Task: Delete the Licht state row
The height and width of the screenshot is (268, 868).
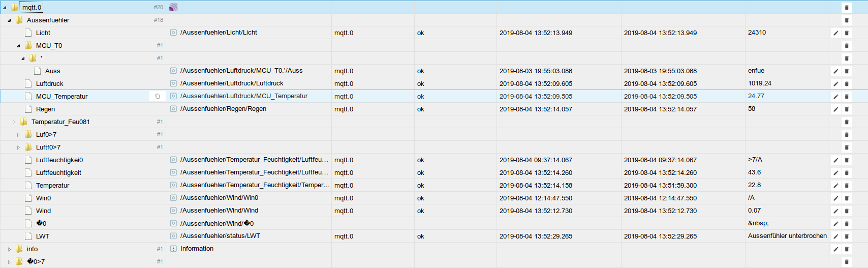Action: (847, 33)
